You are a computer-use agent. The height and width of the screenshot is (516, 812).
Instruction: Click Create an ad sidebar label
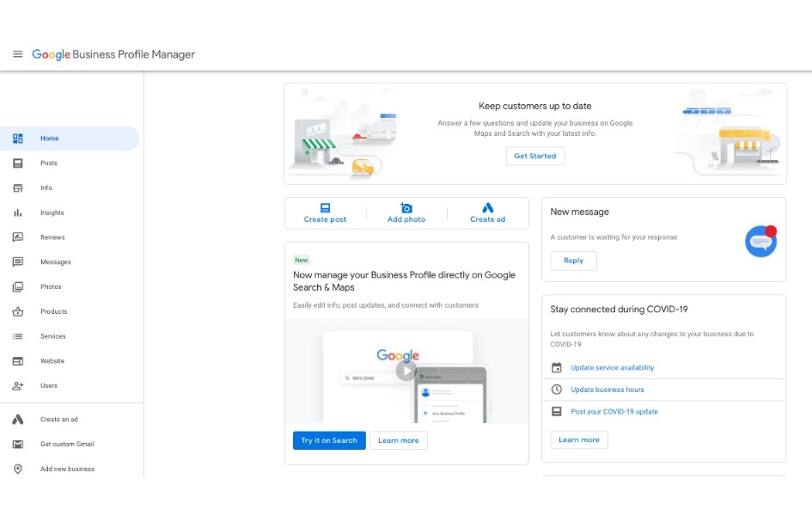click(59, 420)
